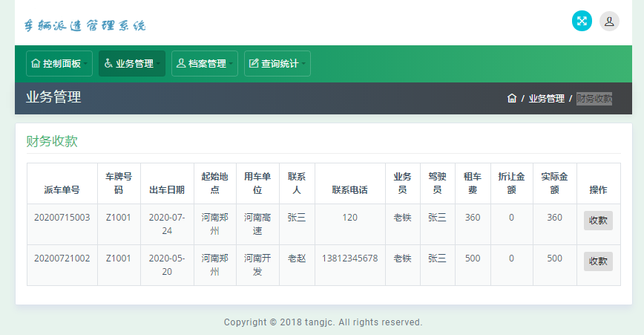Screen dimensions: 644x335
Task: Click the house icon on 控制面板
Action: pos(36,63)
